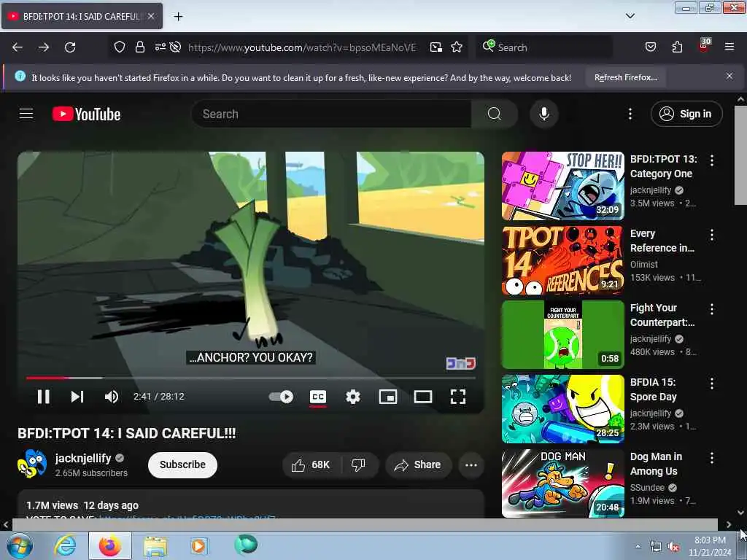Screen dimensions: 747x560
Task: Open more actions ellipsis under video
Action: 471,464
